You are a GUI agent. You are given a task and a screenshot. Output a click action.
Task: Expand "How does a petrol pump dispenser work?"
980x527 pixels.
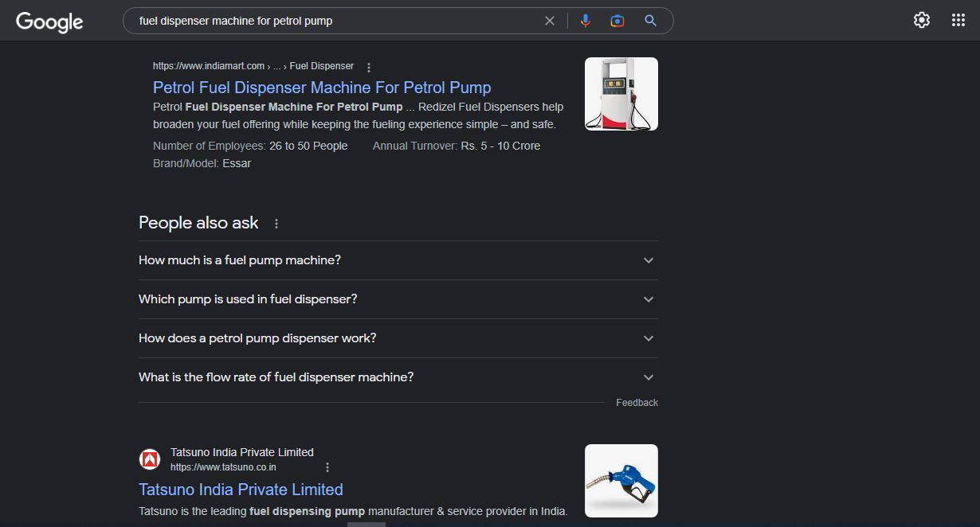pyautogui.click(x=398, y=338)
